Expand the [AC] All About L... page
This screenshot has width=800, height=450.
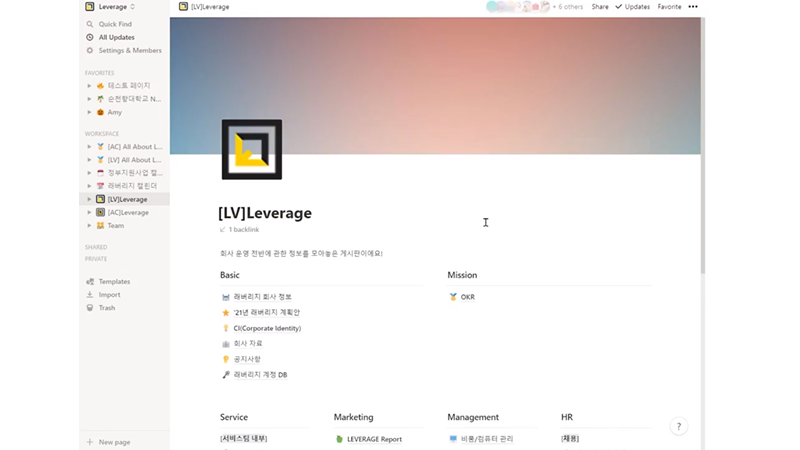(89, 147)
